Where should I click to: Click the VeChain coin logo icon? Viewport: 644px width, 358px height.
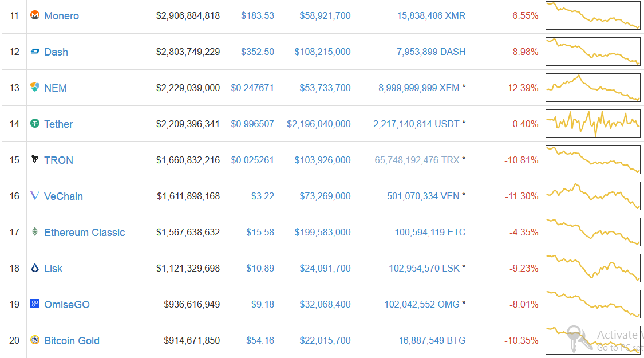34,196
